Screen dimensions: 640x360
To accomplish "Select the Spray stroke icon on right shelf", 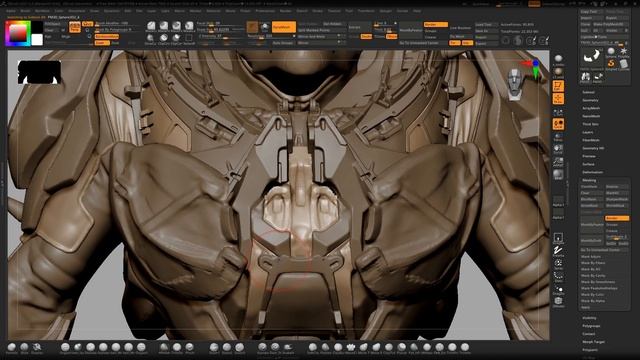I will point(558,264).
